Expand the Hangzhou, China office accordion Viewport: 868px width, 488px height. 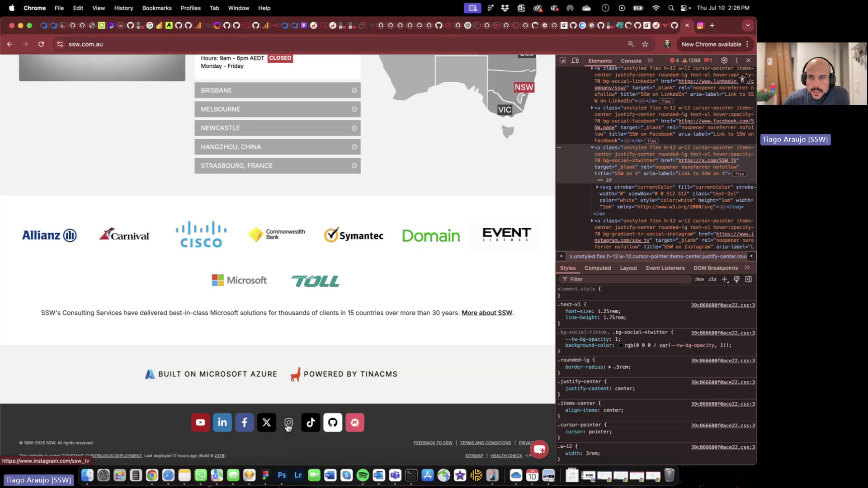[x=278, y=147]
